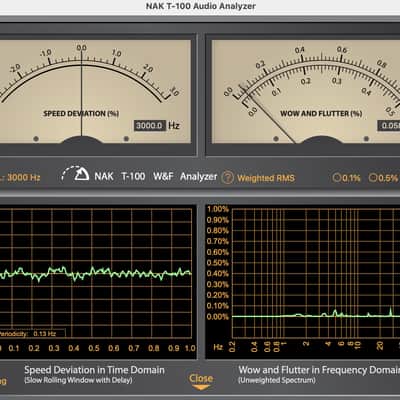Click the Speed Deviation needle pivot hub
The width and height of the screenshot is (400, 400).
(81, 140)
